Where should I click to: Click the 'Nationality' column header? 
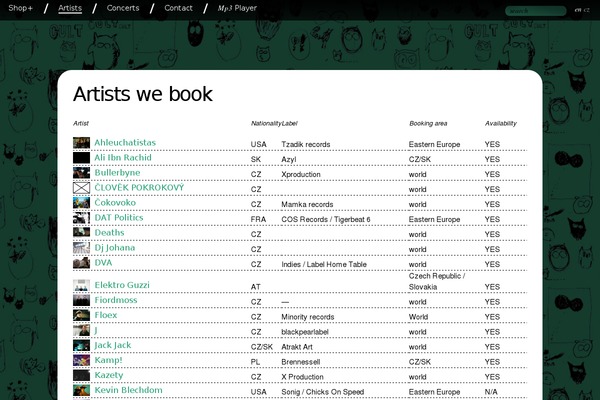tap(266, 123)
